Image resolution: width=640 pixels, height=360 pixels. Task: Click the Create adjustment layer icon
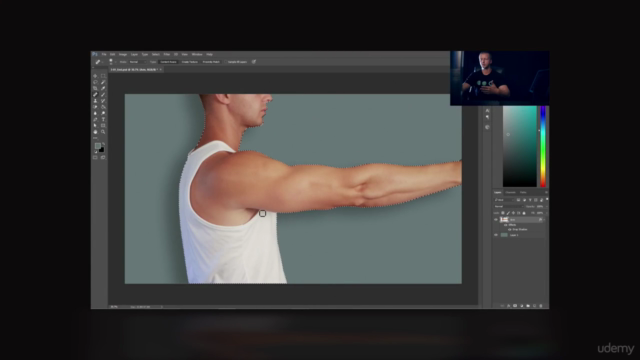(x=522, y=306)
